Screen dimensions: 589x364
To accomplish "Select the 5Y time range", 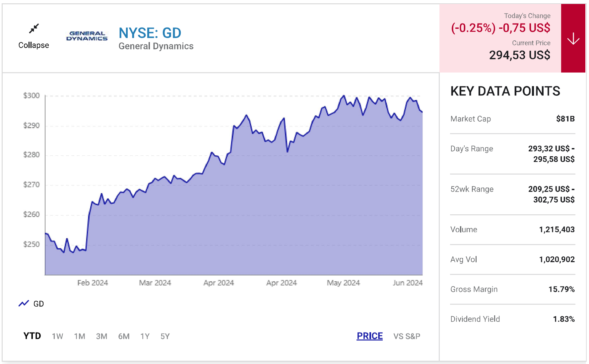I will [165, 336].
